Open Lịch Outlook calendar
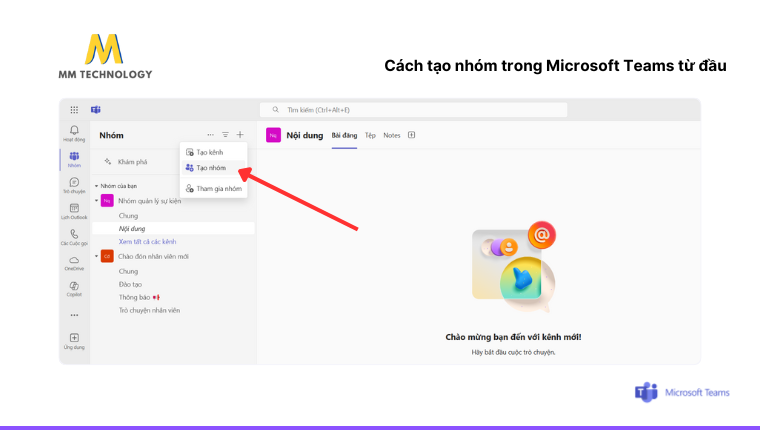The height and width of the screenshot is (430, 760). [x=74, y=211]
